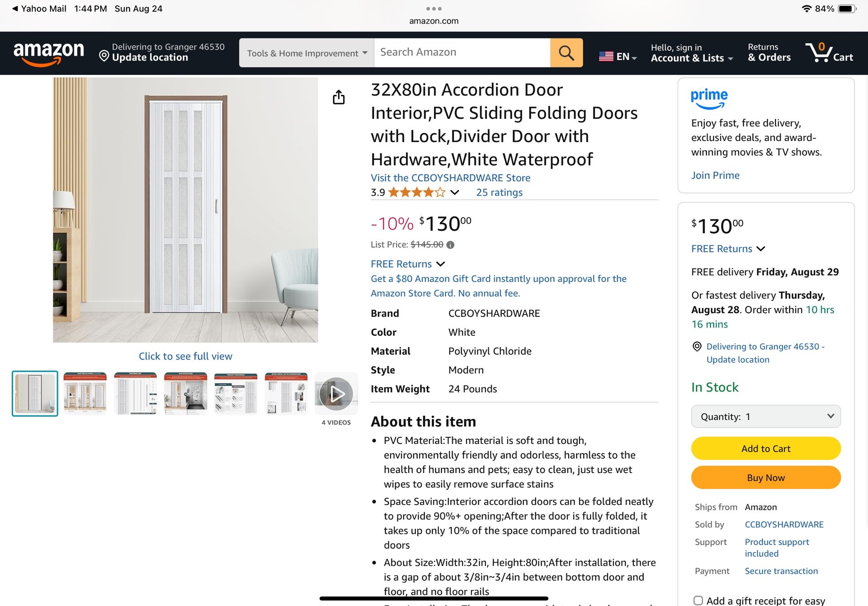Go to Returns & Orders

[x=769, y=53]
